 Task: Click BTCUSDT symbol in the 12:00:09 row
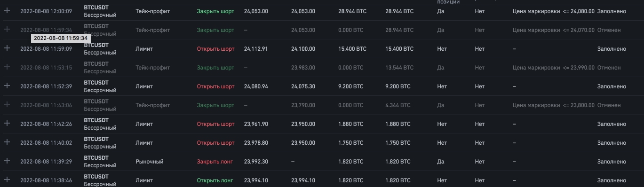pyautogui.click(x=96, y=8)
